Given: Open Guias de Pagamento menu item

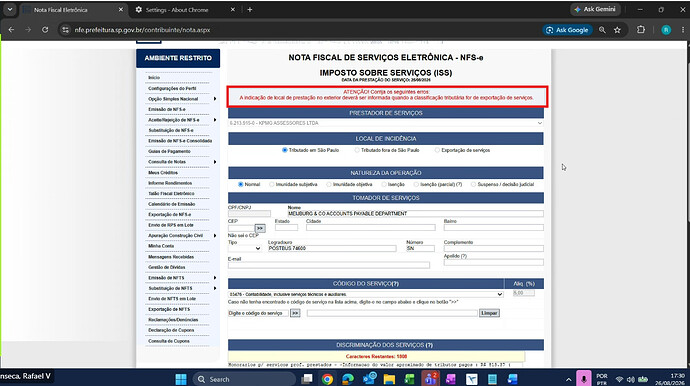Looking at the screenshot, I should point(169,151).
